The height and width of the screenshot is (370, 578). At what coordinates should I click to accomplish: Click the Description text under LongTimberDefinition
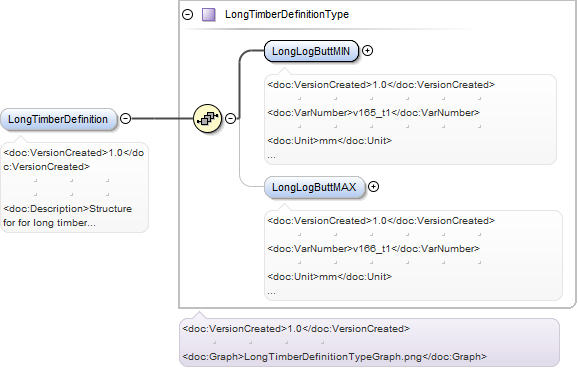pos(67,216)
